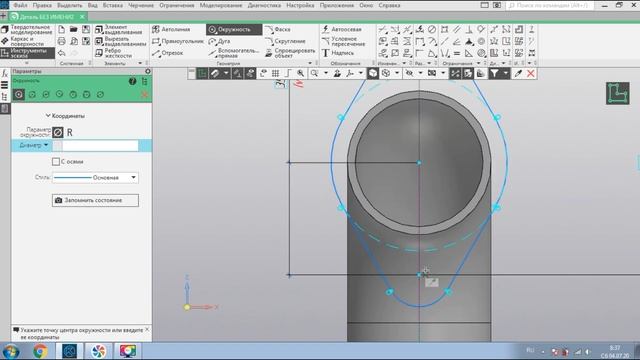Toggle the sketch mode button in view toolbar
Screen dimensions: 640x360
tap(202, 73)
